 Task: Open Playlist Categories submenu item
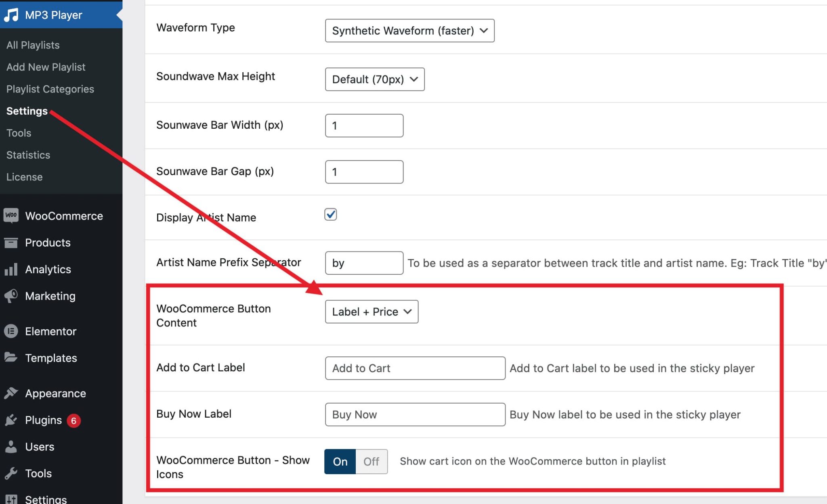[50, 89]
